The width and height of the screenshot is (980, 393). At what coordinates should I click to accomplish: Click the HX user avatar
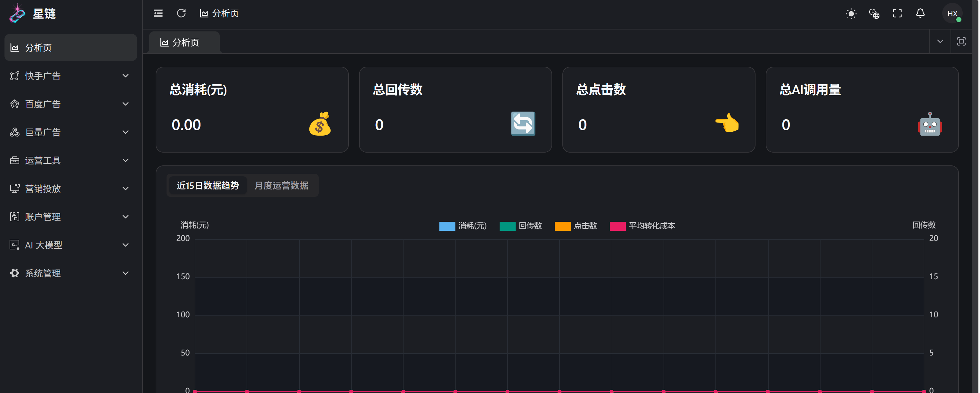pyautogui.click(x=952, y=14)
